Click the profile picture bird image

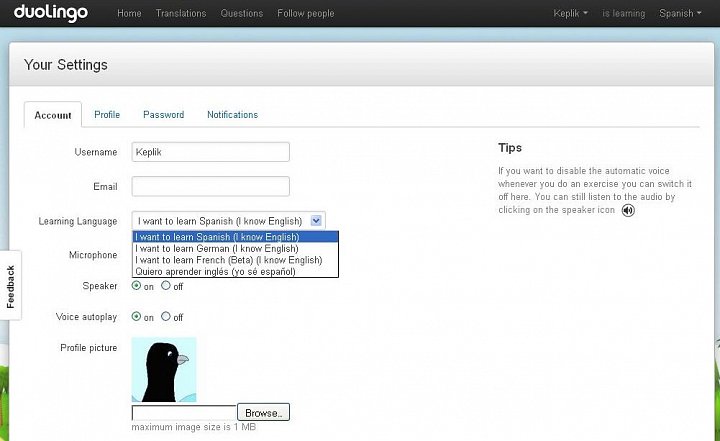[164, 369]
